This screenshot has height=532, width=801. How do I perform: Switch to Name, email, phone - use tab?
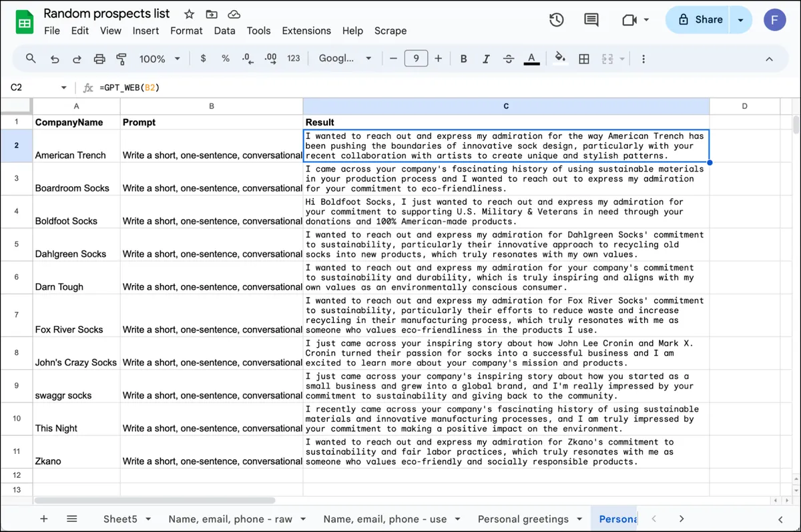point(385,519)
